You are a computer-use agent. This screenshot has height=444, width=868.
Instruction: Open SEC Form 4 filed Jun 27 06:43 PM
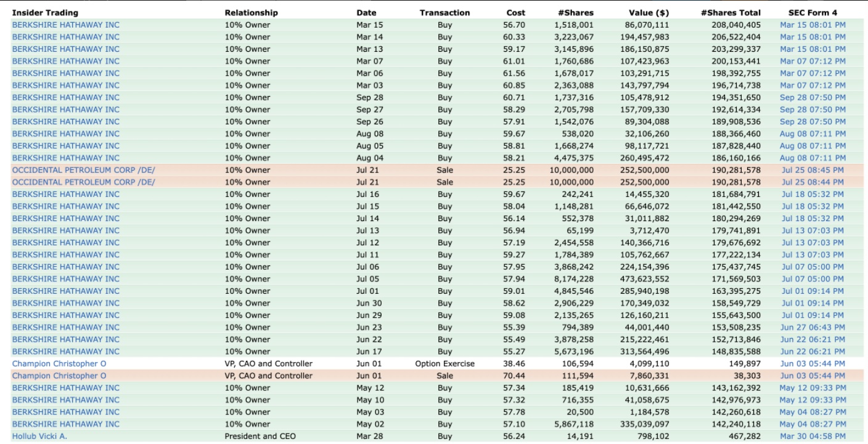(x=813, y=327)
